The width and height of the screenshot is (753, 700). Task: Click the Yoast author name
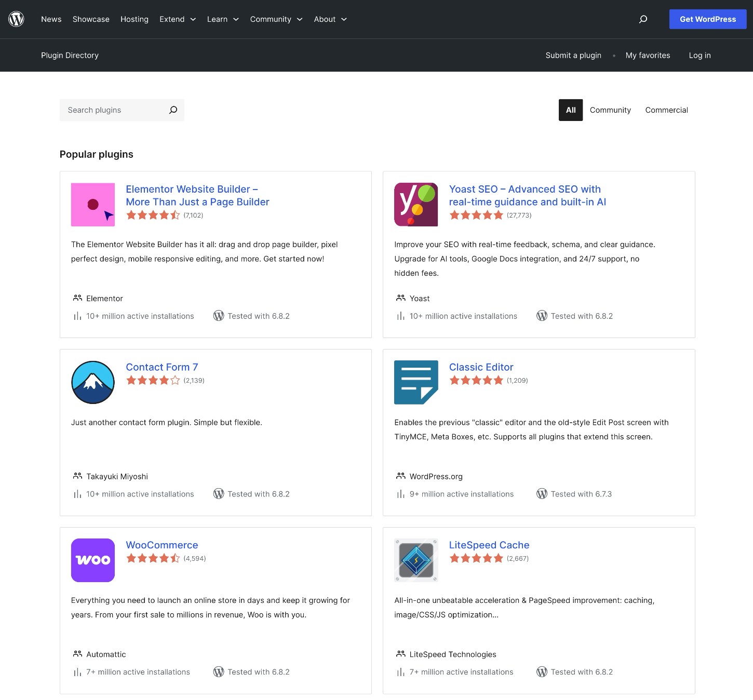point(420,299)
